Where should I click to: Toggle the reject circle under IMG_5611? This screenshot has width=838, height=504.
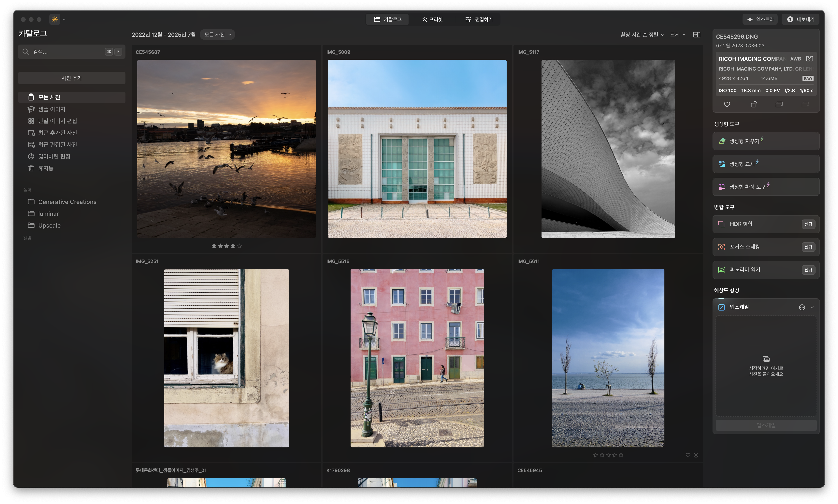(696, 455)
